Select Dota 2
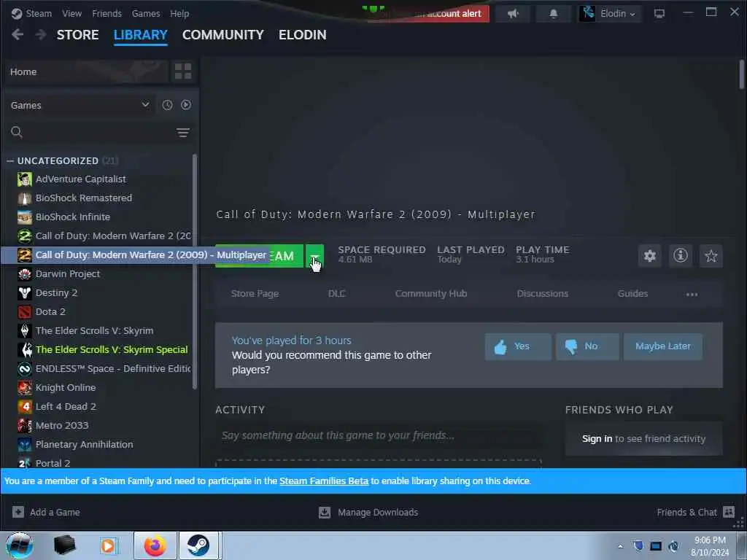This screenshot has height=560, width=747. (x=50, y=311)
